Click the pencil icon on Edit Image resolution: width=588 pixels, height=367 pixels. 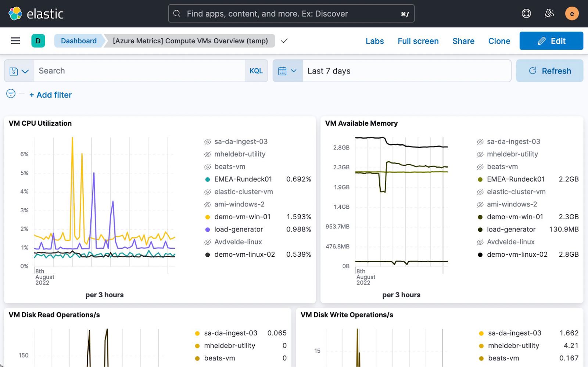[x=542, y=41]
